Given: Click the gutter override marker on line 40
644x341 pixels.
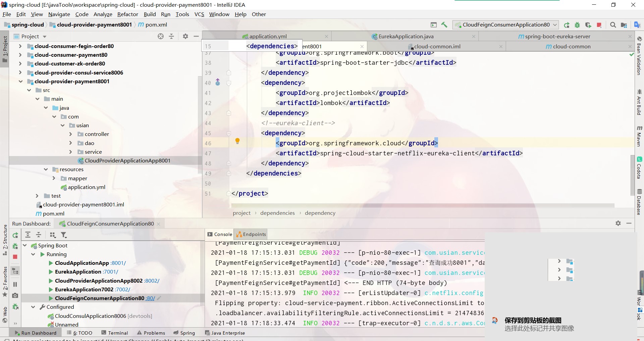Looking at the screenshot, I should coord(218,82).
